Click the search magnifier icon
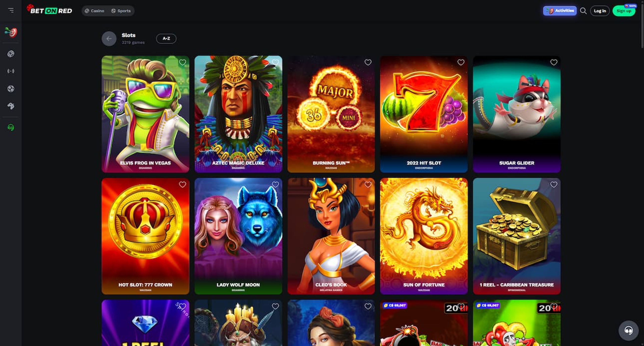Screen dimensions: 644x346 coord(583,11)
